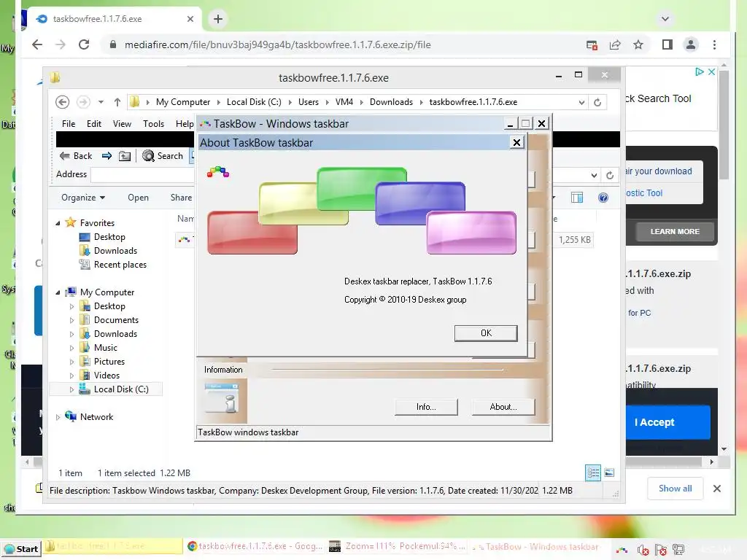Collapse the My Computer tree group
747x560 pixels.
[x=58, y=292]
